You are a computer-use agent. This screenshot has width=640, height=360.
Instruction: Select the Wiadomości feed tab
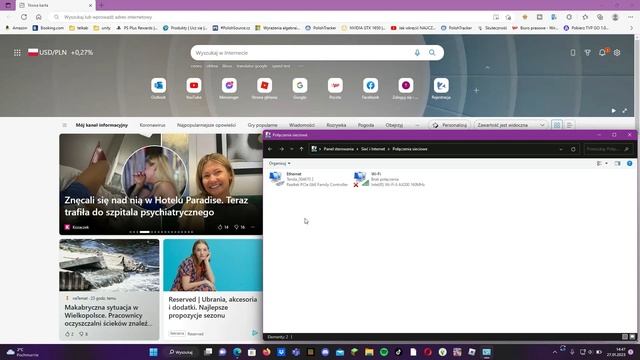tap(302, 125)
